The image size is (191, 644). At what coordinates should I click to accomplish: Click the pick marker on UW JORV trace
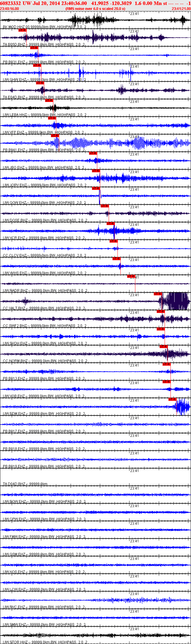pos(96,171)
